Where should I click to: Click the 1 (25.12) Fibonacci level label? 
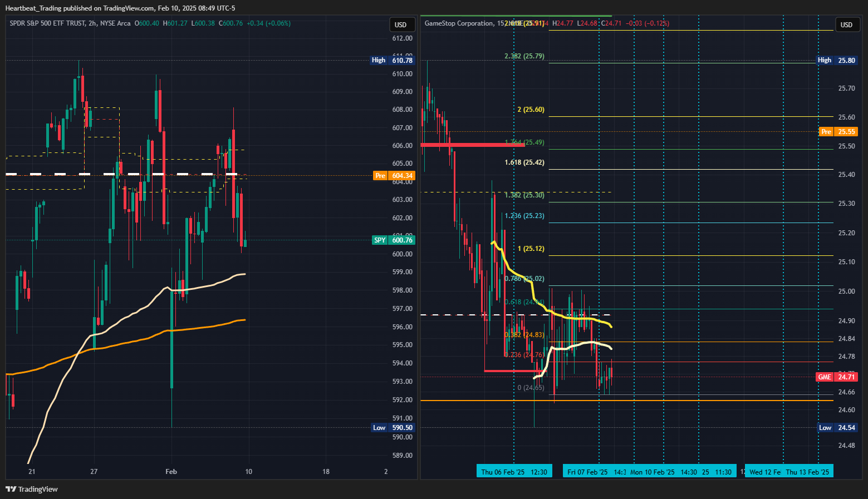pos(531,249)
